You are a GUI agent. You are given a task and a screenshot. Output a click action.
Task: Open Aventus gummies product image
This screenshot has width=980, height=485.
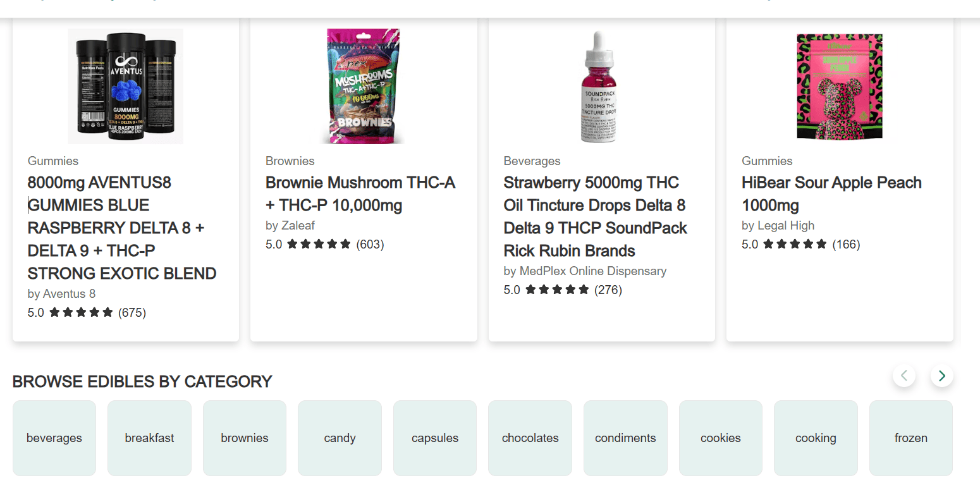coord(126,87)
